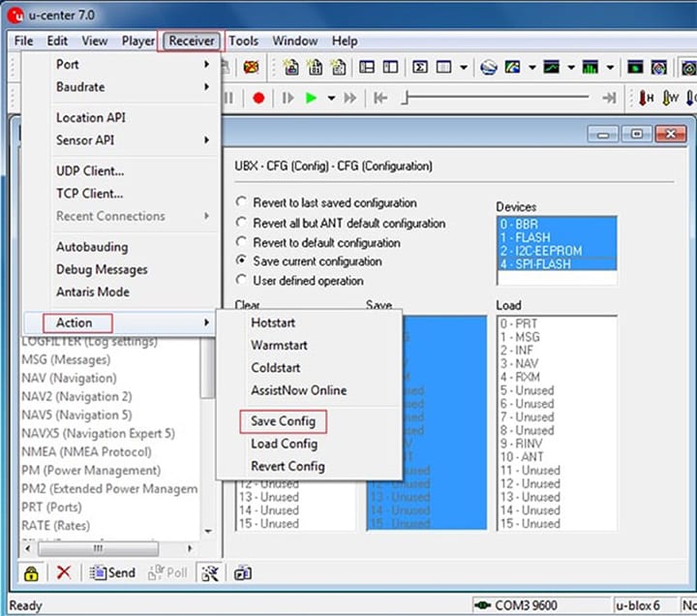Click the playback position slider handle
The height and width of the screenshot is (616, 697).
coord(405,98)
